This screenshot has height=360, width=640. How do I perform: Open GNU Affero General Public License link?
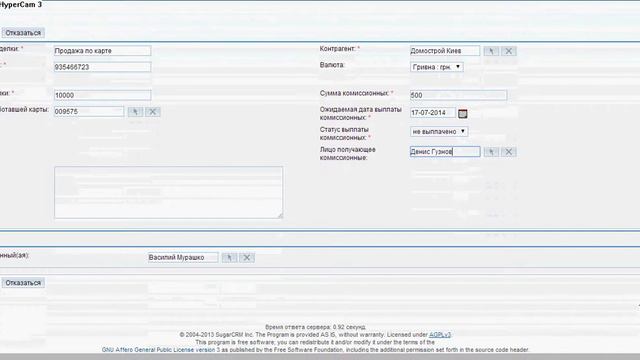[161, 350]
